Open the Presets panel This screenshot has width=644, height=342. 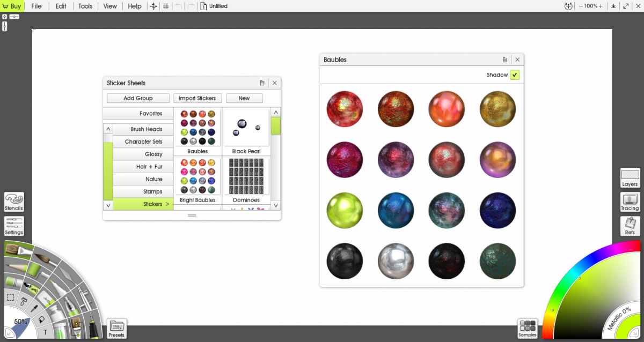click(116, 328)
